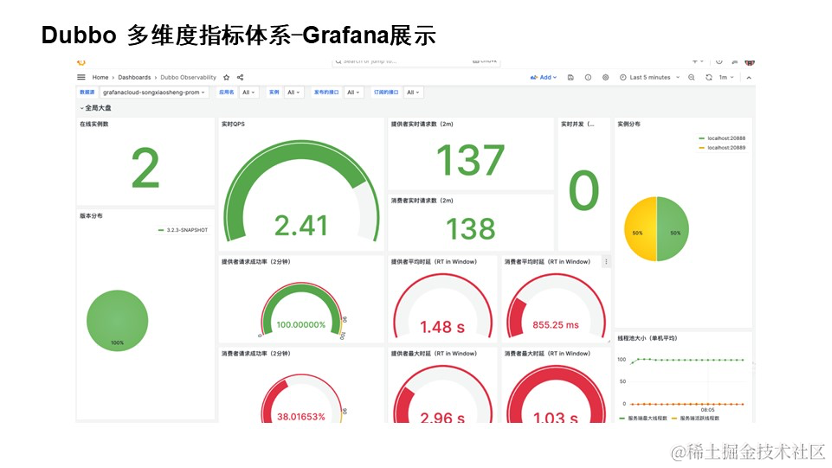Click the 消费者最大时延 (RT in Window) title
832x468 pixels.
tap(547, 353)
